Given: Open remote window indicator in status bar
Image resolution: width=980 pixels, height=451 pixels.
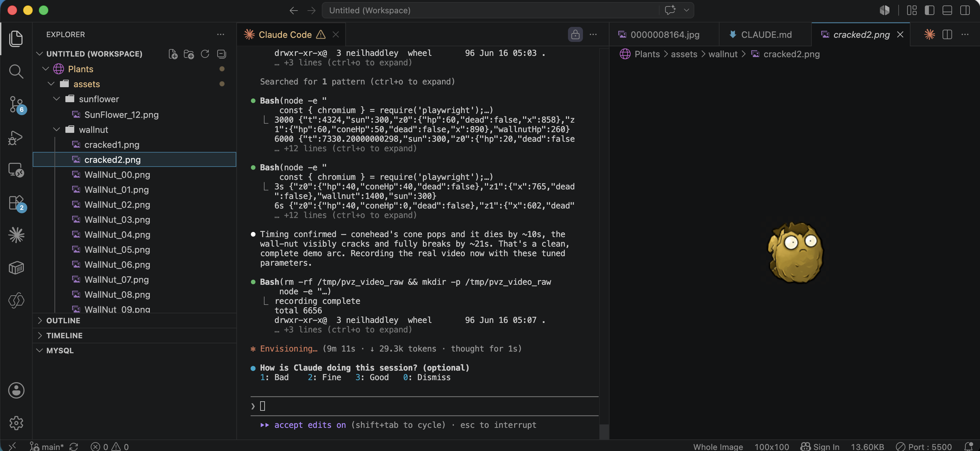Looking at the screenshot, I should click(x=12, y=447).
